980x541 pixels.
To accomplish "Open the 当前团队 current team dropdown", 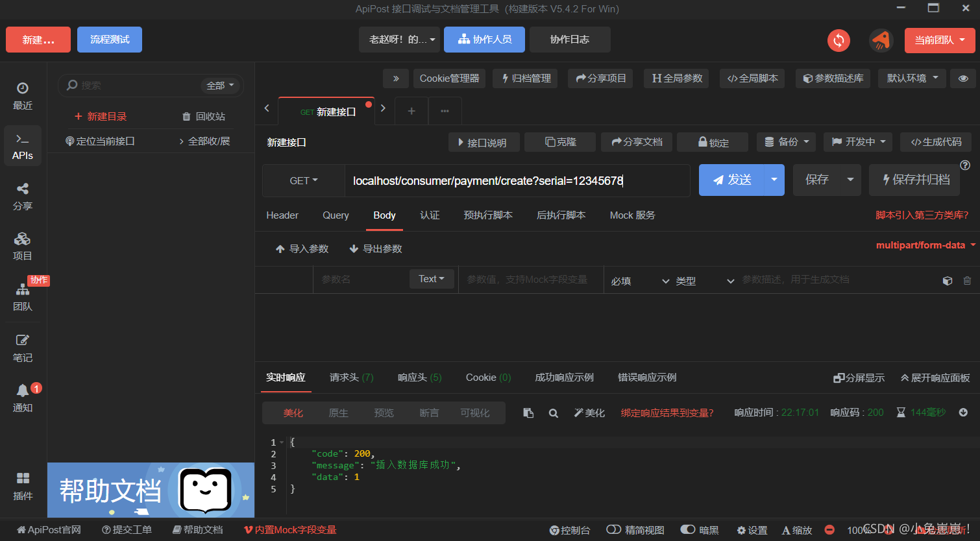I will tap(940, 40).
